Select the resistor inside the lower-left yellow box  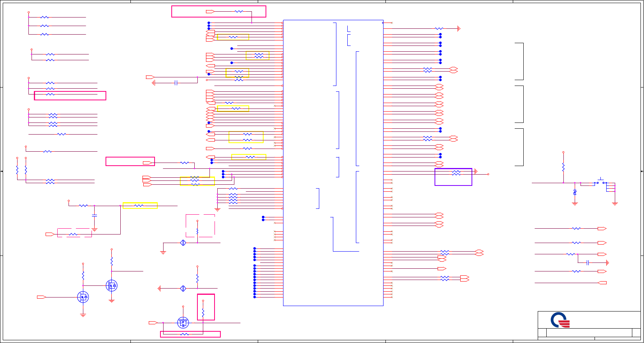[139, 206]
